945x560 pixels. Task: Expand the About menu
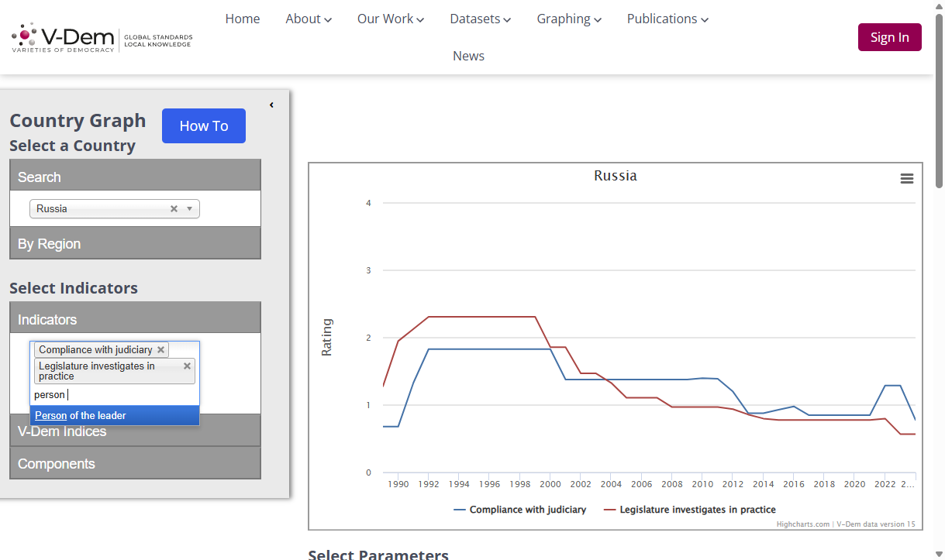click(309, 19)
